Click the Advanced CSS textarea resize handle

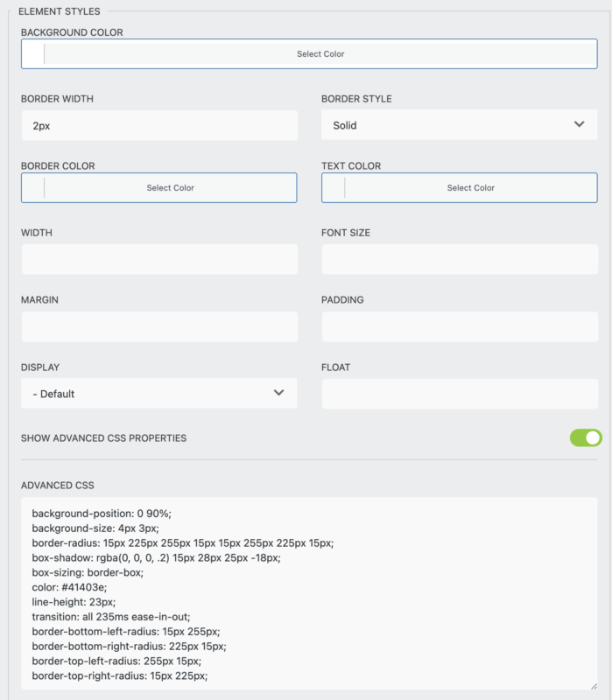[x=593, y=685]
